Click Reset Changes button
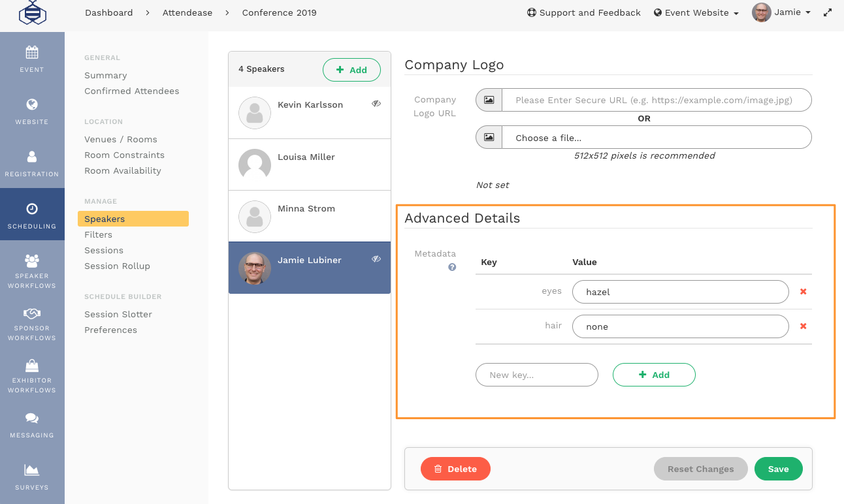The height and width of the screenshot is (504, 844). point(701,469)
